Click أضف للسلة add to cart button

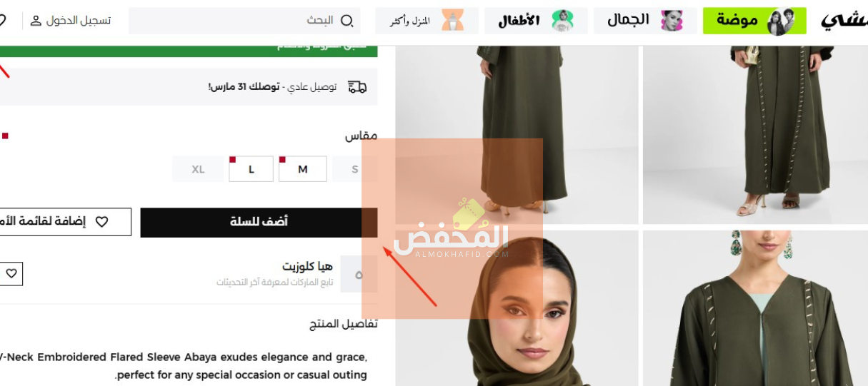[x=259, y=223]
